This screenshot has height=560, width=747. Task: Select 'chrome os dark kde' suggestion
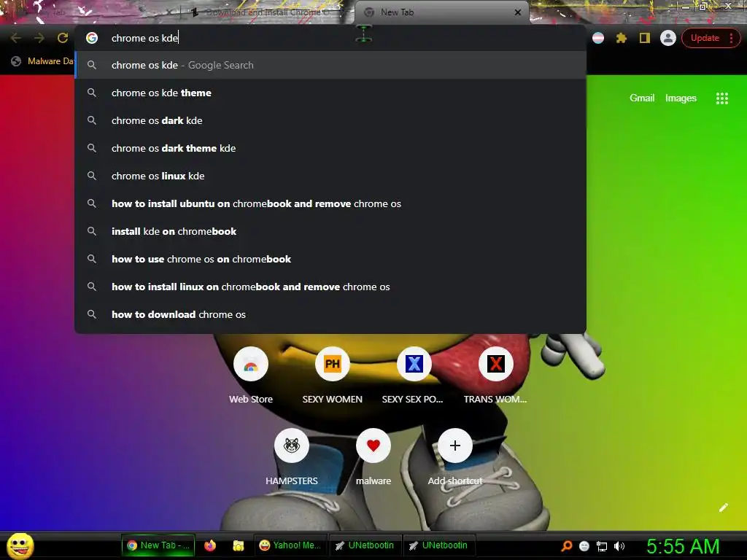pos(330,120)
